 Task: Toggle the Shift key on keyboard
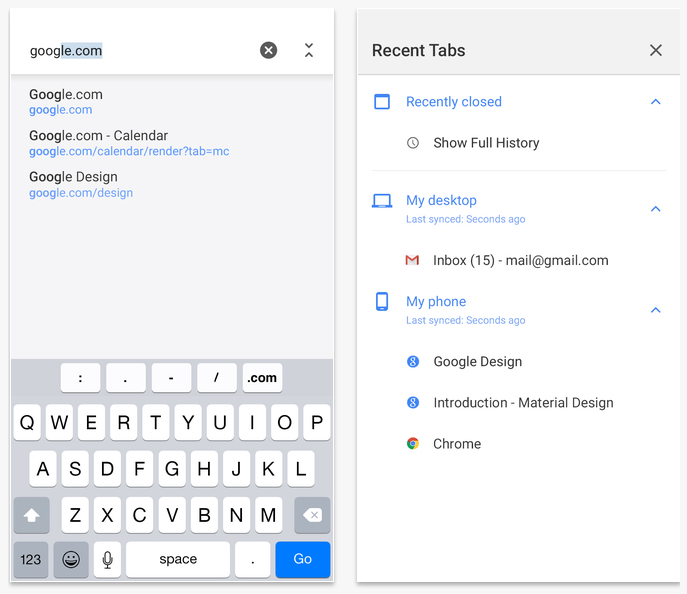click(x=31, y=516)
